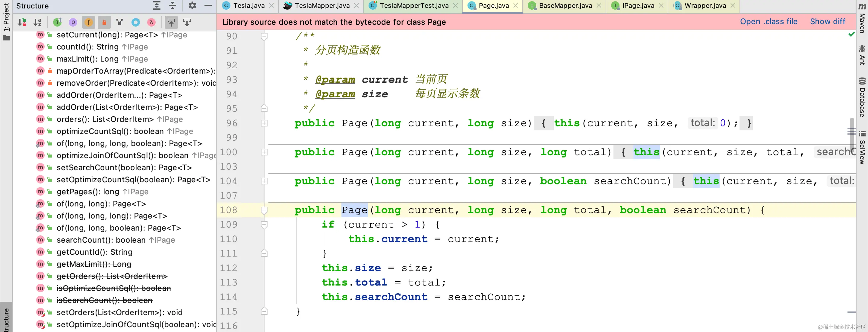
Task: Toggle Show non-public members lock filter
Action: 104,23
